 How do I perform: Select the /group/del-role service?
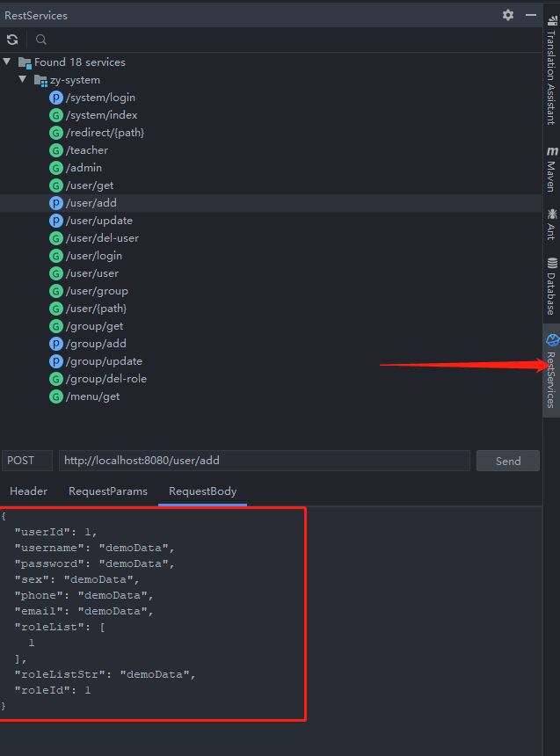point(106,379)
